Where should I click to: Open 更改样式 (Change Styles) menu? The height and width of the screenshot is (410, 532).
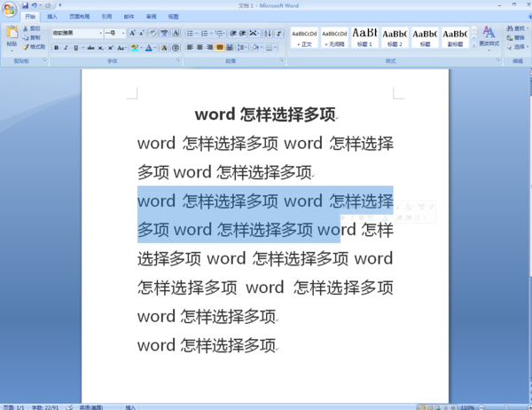(x=489, y=38)
